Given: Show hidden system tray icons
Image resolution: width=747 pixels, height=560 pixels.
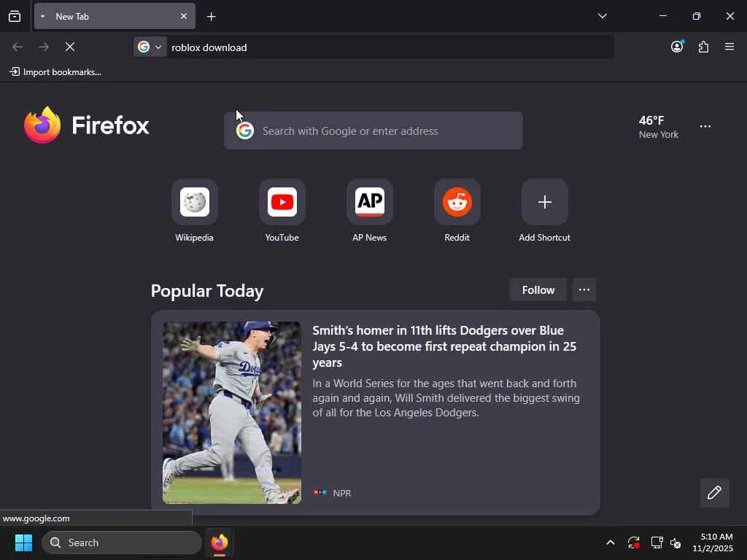Looking at the screenshot, I should tap(611, 542).
